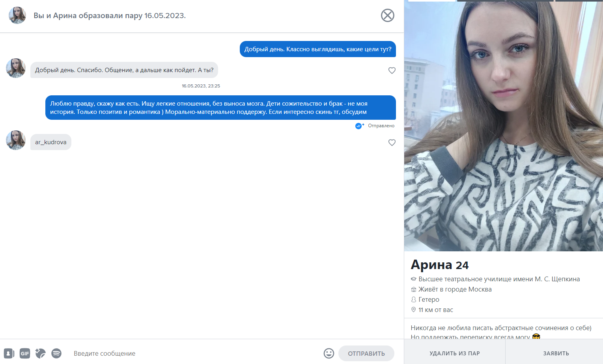Click the avatar beside 'Добрый день. Спасибо' message

coord(16,68)
